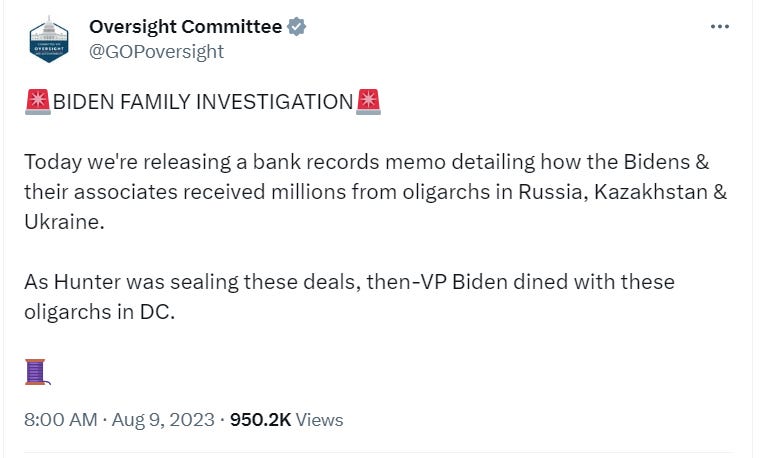Open the Aug 9, 2023 date link
The width and height of the screenshot is (759, 458).
[x=164, y=420]
